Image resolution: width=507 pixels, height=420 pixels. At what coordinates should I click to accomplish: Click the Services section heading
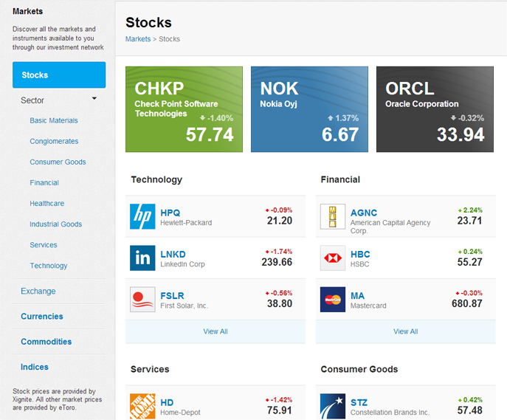tap(150, 369)
